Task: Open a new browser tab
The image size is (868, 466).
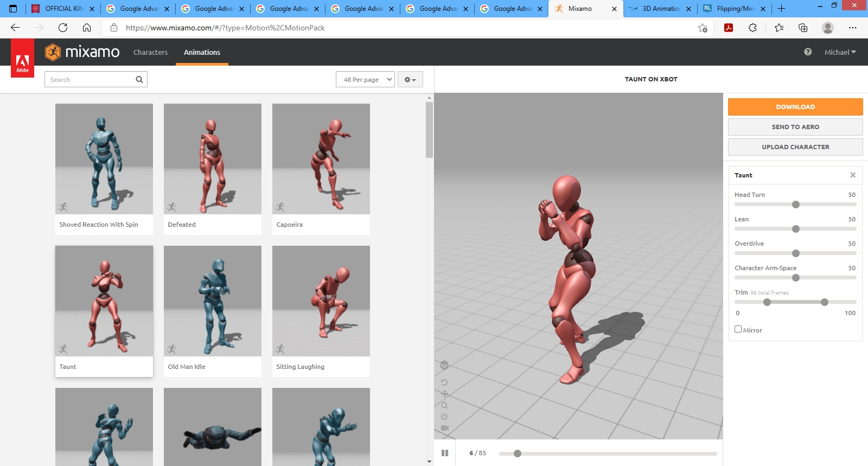Action: [x=781, y=9]
